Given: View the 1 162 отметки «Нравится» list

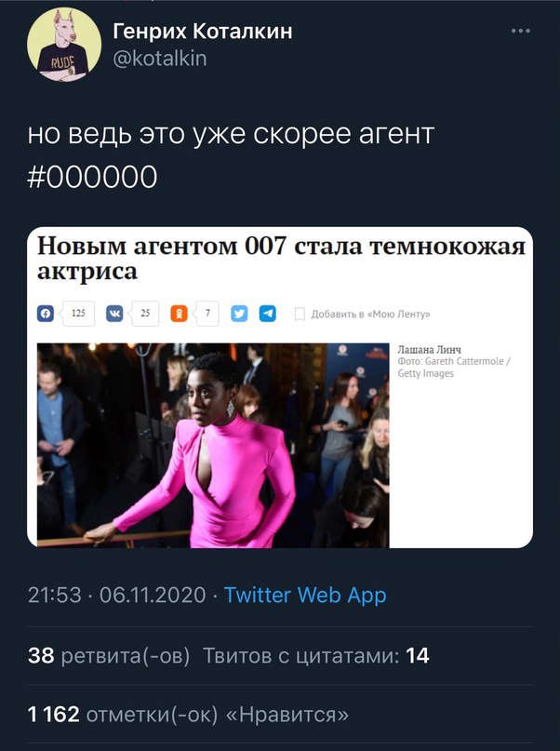Looking at the screenshot, I should (x=188, y=714).
